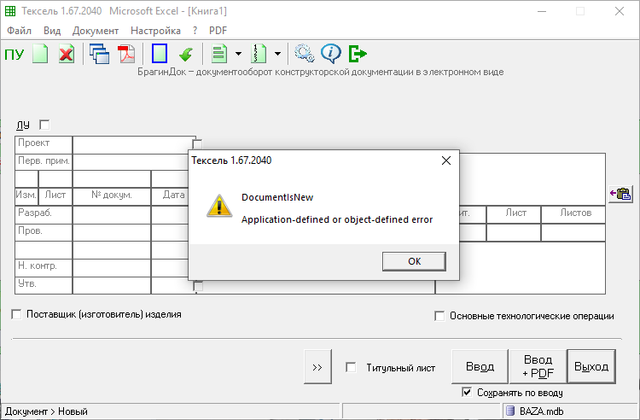
Task: Click the green exit arrow icon
Action: coord(358,54)
